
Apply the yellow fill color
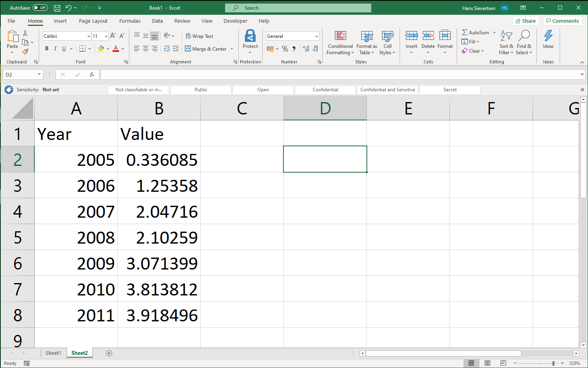tap(101, 49)
